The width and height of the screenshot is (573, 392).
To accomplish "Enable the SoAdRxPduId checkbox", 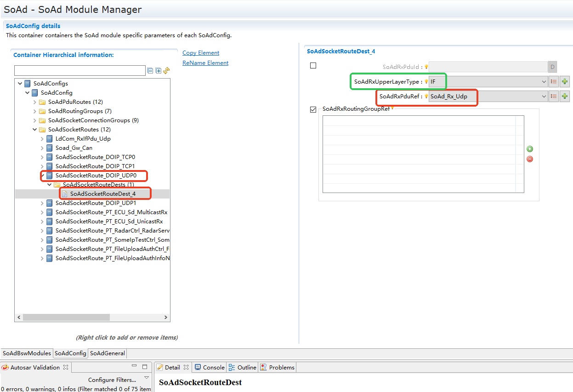I will 313,66.
